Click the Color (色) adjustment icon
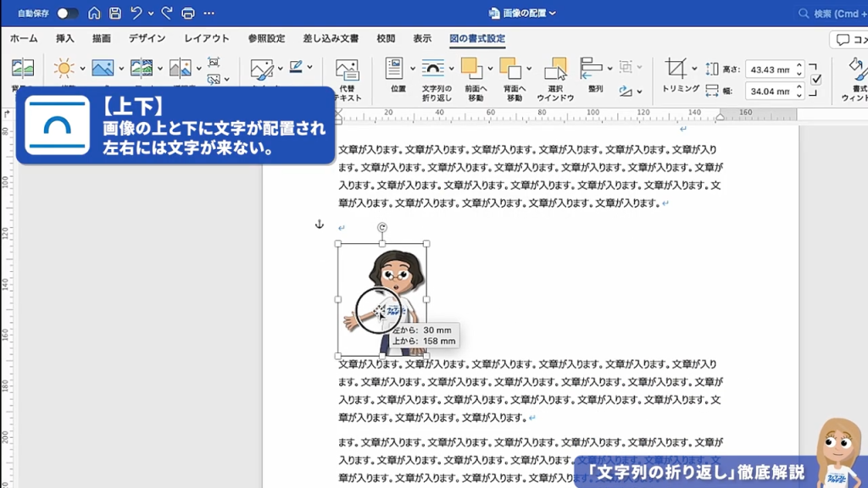Viewport: 868px width, 488px height. point(102,68)
